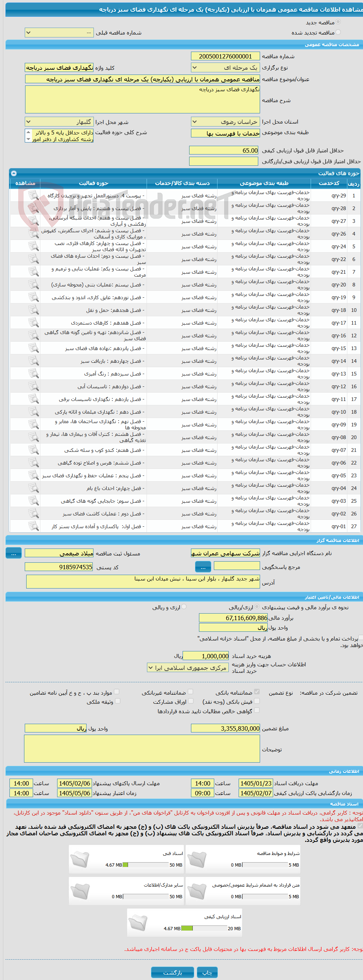This screenshot has height=980, width=363.
Task: Select مناقصه تجدید شده radio button
Action: click(x=338, y=32)
